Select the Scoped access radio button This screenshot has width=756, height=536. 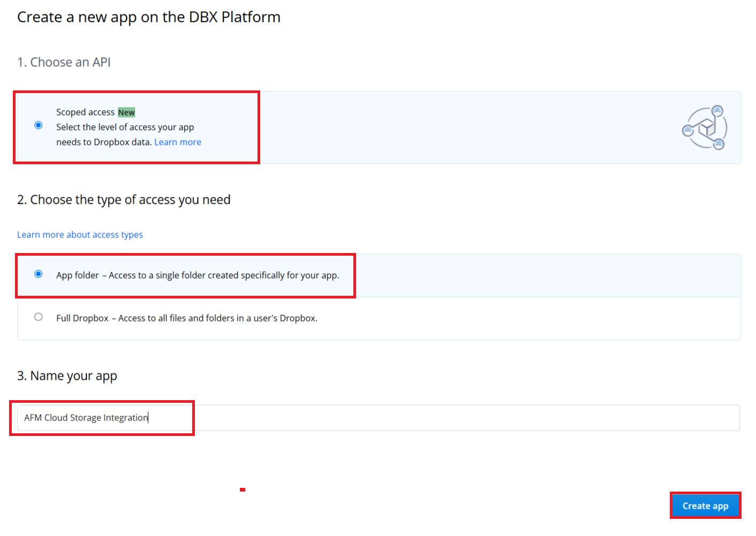[39, 125]
